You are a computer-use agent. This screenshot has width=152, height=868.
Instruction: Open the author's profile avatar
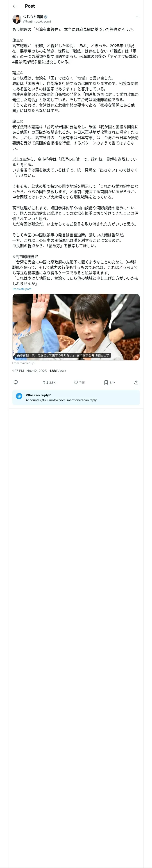click(x=17, y=19)
